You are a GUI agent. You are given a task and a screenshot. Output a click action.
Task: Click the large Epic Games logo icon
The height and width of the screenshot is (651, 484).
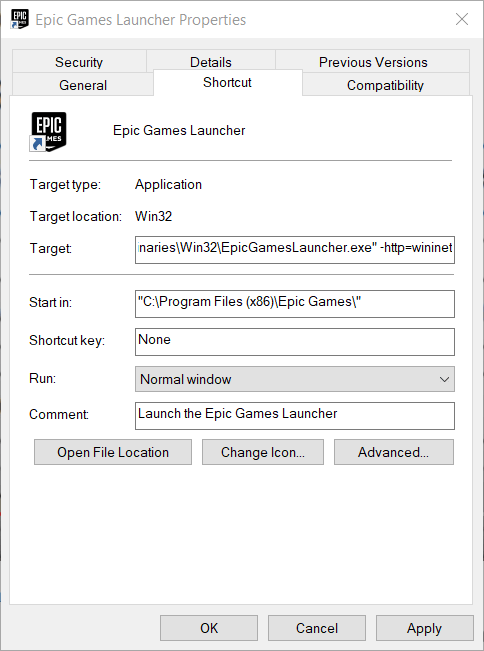48,132
